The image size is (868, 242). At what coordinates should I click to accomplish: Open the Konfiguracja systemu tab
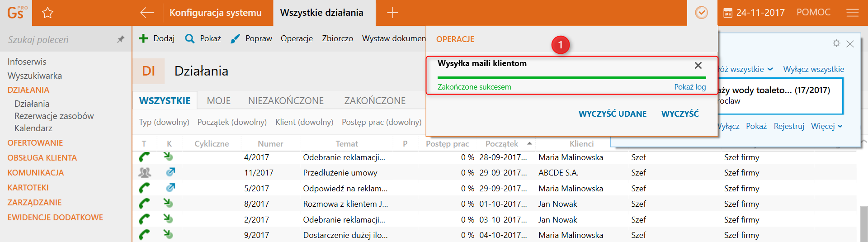[216, 13]
